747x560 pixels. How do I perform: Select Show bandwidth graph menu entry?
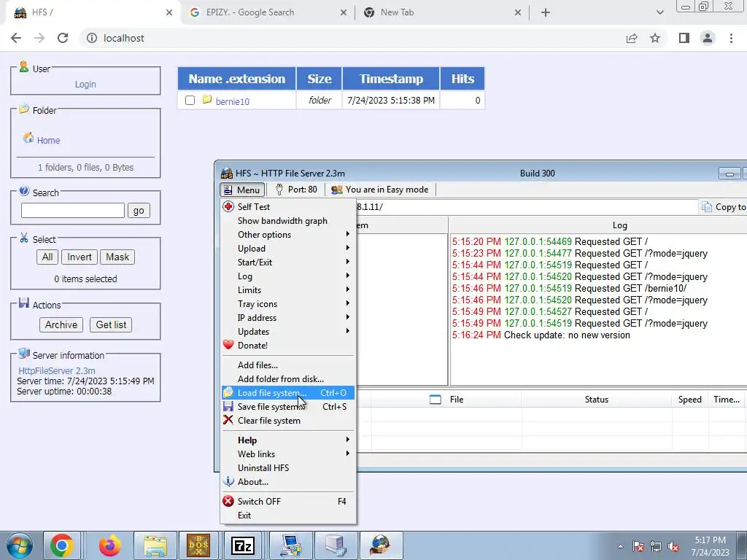(287, 221)
